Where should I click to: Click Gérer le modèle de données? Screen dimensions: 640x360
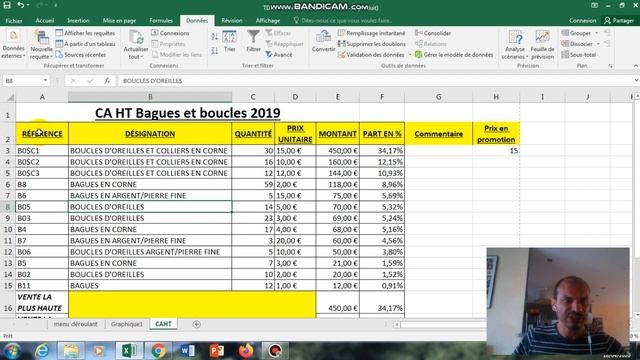[x=454, y=54]
